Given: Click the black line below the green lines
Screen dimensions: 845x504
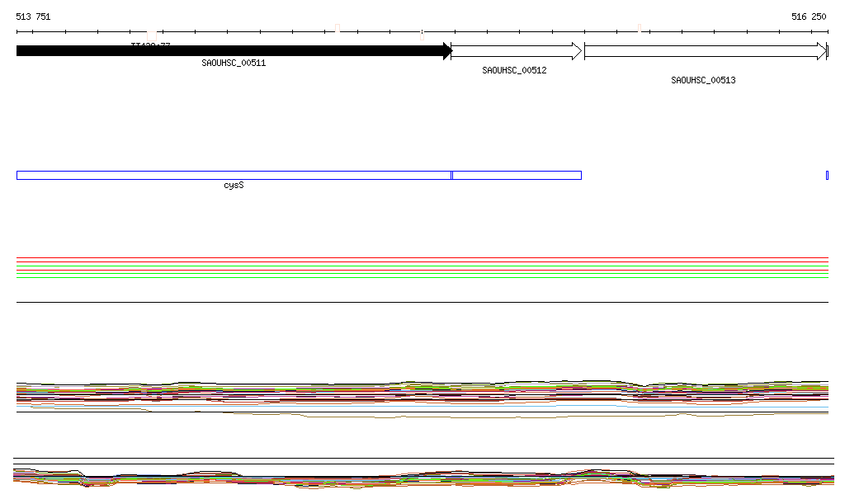Looking at the screenshot, I should (421, 302).
